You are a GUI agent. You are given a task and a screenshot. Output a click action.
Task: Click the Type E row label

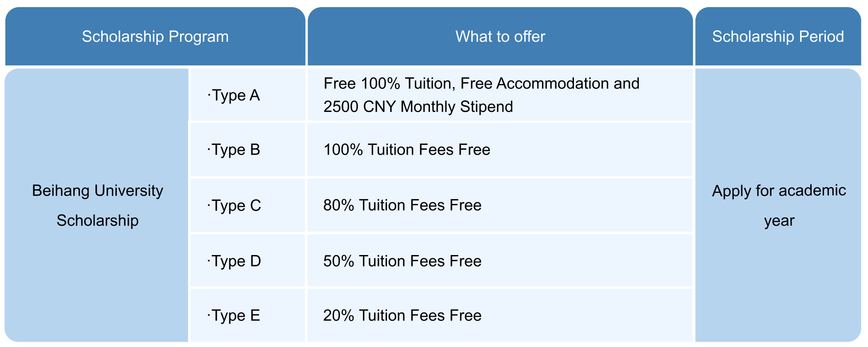pyautogui.click(x=234, y=315)
